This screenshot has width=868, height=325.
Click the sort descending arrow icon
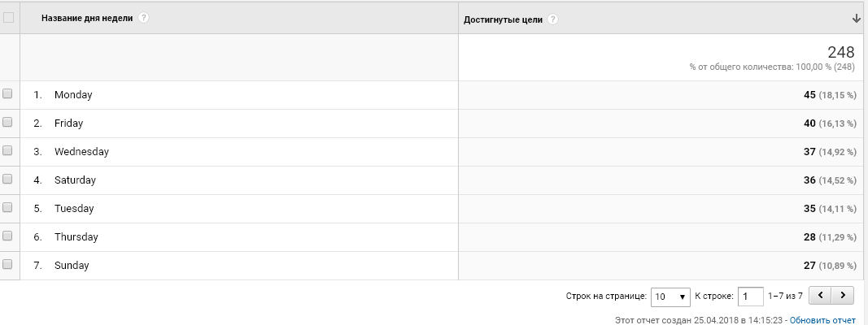pyautogui.click(x=857, y=19)
